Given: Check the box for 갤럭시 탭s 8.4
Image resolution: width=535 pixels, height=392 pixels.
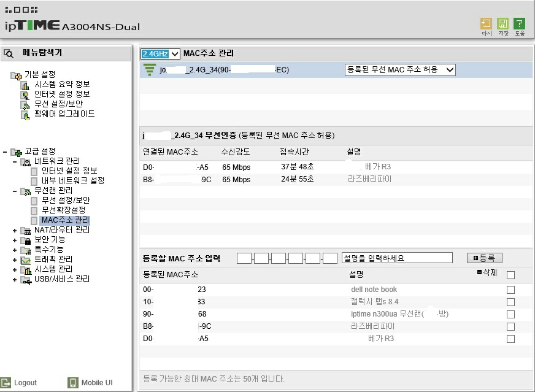Looking at the screenshot, I should coord(511,302).
